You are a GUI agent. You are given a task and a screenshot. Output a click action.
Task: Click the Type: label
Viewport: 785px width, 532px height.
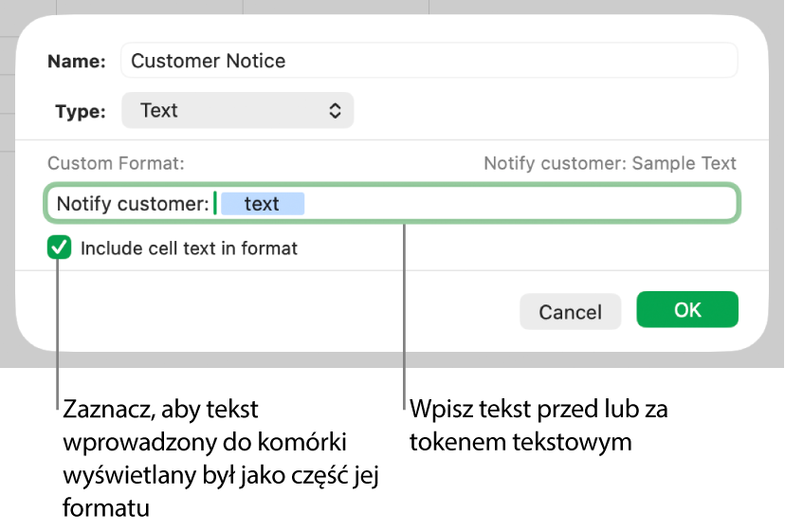click(81, 112)
